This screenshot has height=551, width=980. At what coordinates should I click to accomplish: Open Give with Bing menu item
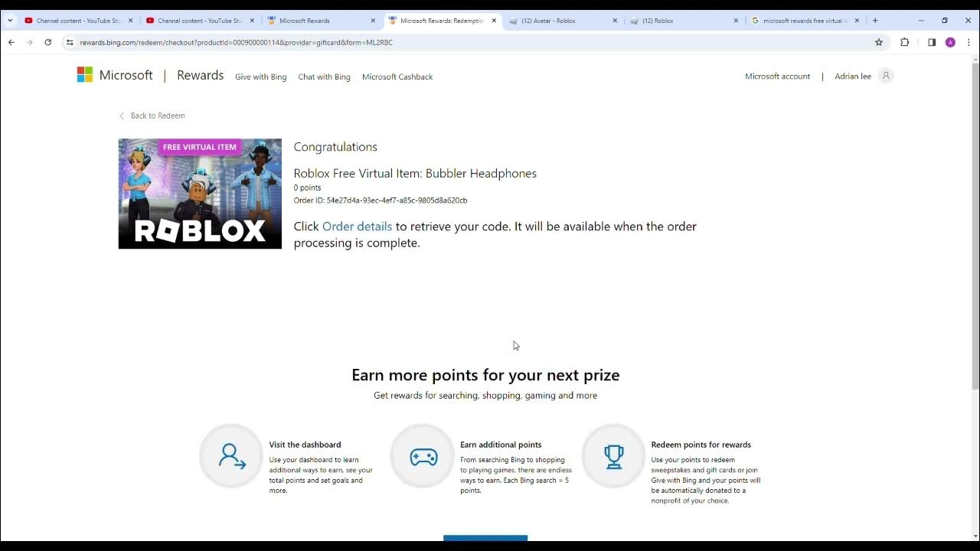(261, 77)
